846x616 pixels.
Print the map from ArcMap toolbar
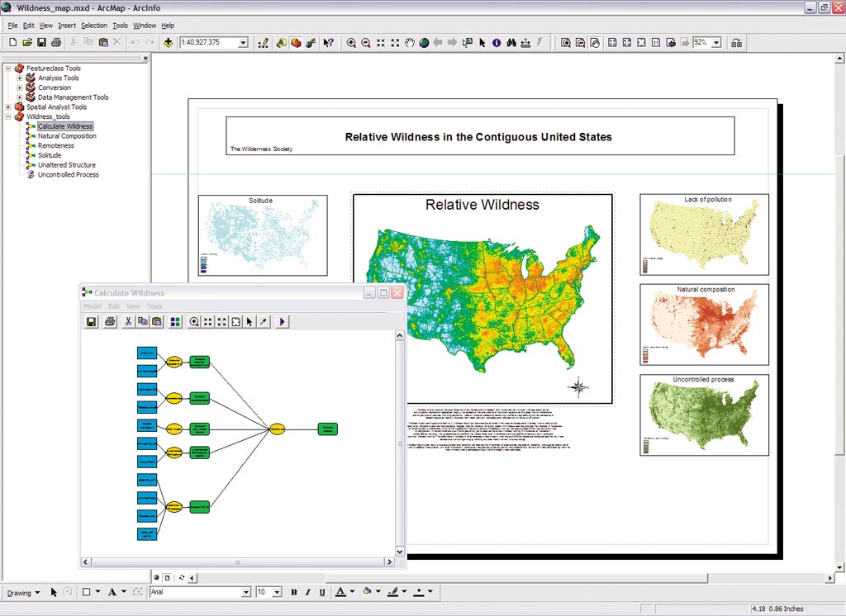tap(56, 43)
